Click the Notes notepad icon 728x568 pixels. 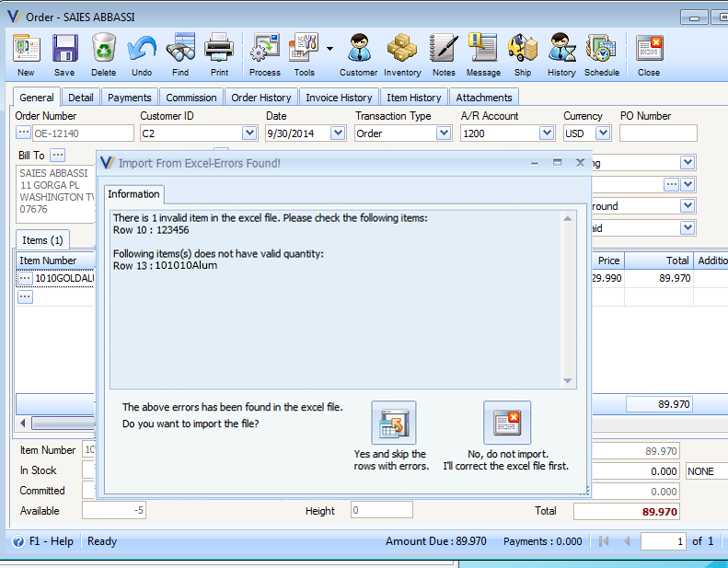(x=444, y=48)
